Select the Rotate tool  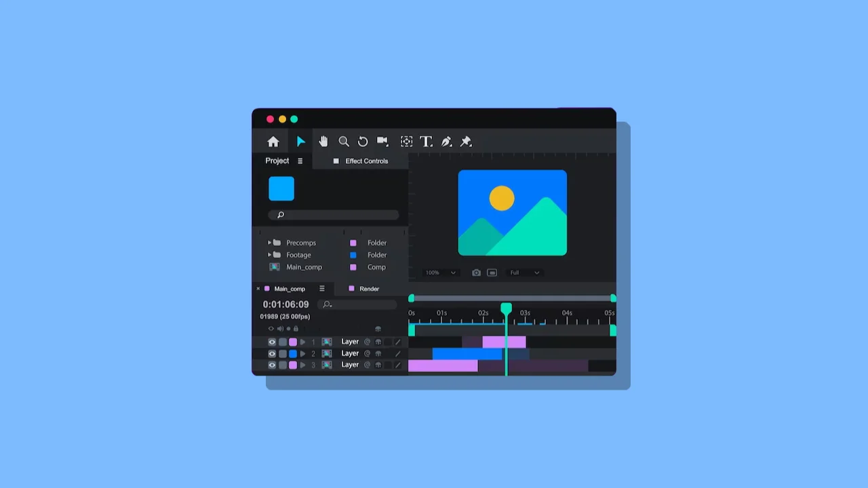363,141
